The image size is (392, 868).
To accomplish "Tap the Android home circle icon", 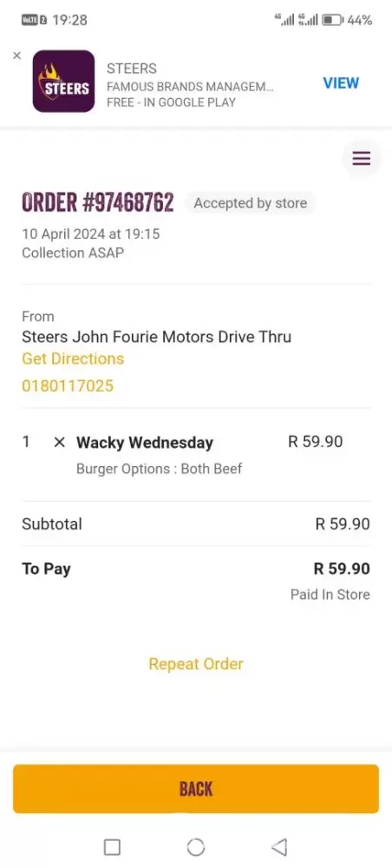I will pos(196,847).
